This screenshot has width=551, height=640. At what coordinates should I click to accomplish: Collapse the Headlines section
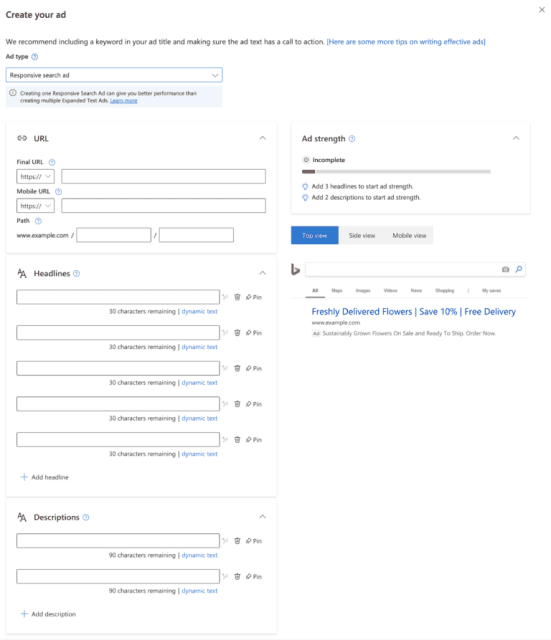(262, 273)
